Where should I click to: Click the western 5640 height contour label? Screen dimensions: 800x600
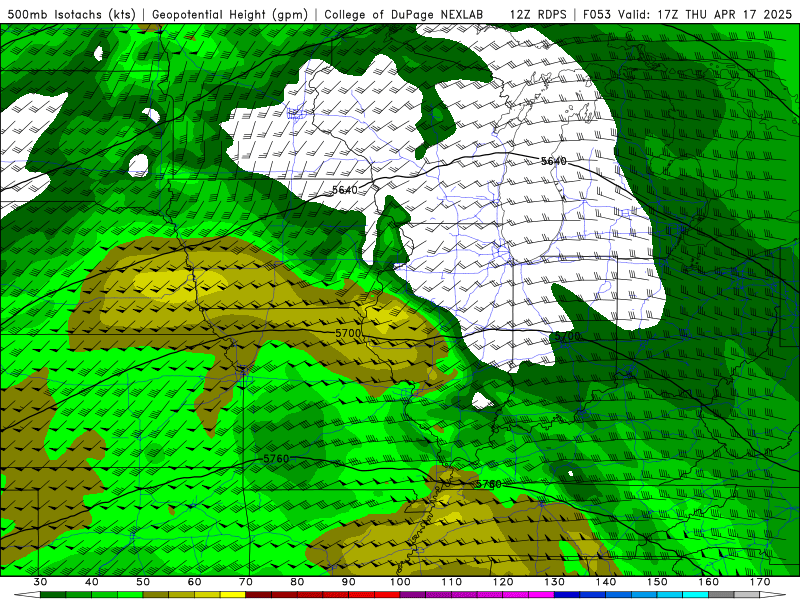coord(345,190)
